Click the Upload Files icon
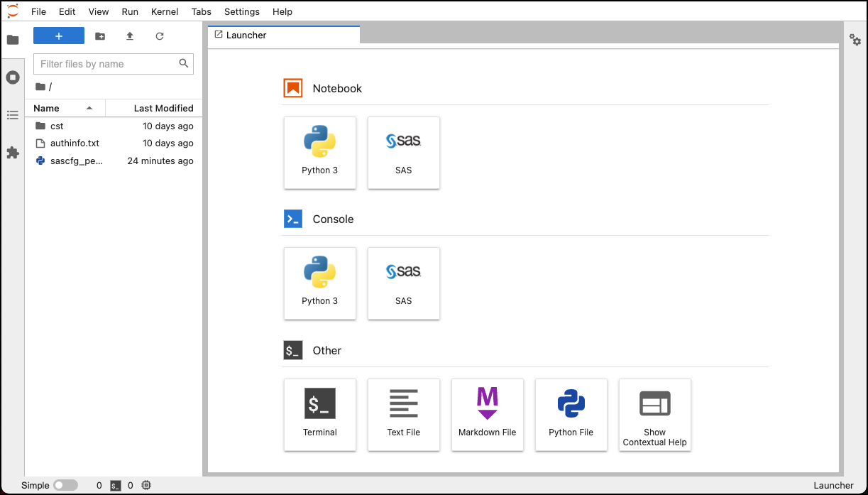Image resolution: width=868 pixels, height=495 pixels. pos(130,36)
